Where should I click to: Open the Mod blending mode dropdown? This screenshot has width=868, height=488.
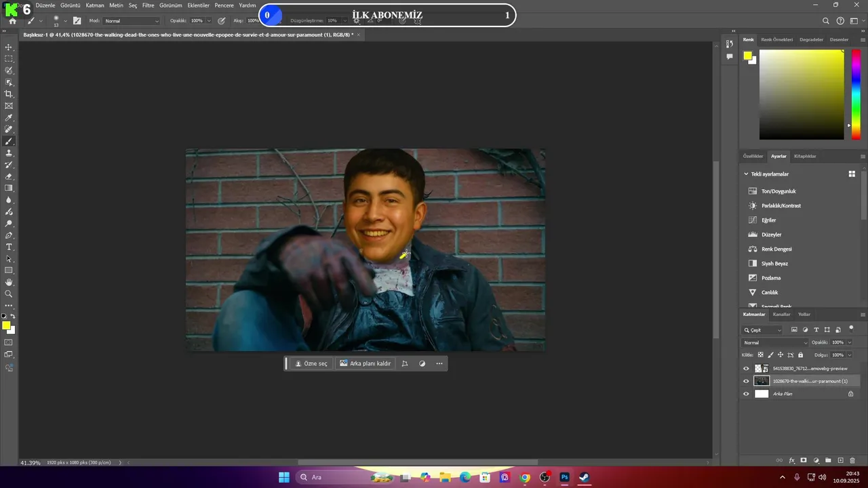tap(132, 21)
